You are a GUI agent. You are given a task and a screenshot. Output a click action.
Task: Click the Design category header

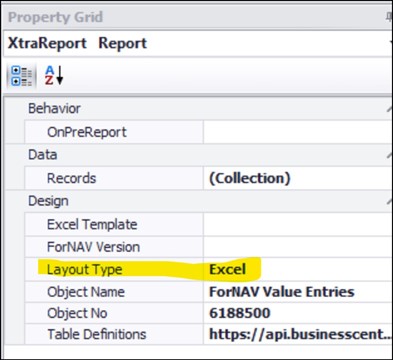point(48,201)
